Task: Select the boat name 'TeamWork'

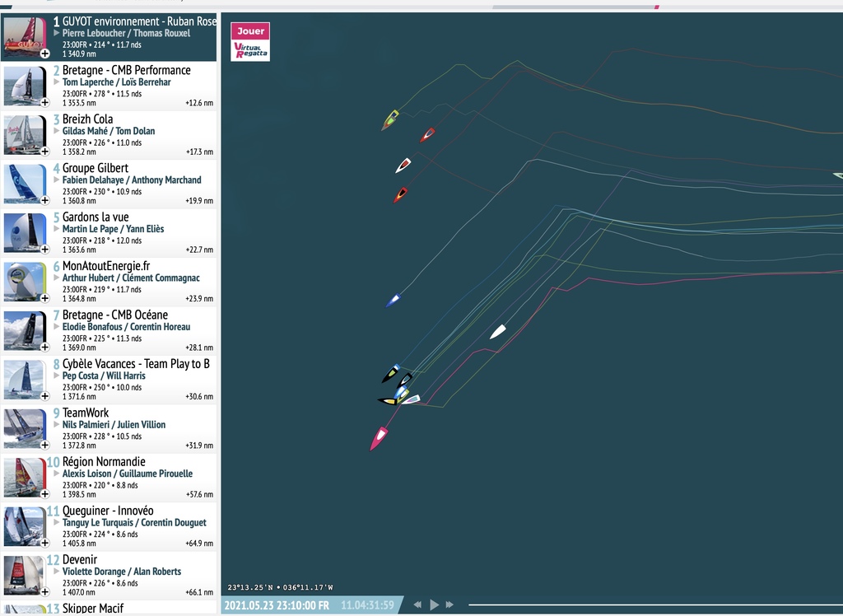Action: [86, 413]
